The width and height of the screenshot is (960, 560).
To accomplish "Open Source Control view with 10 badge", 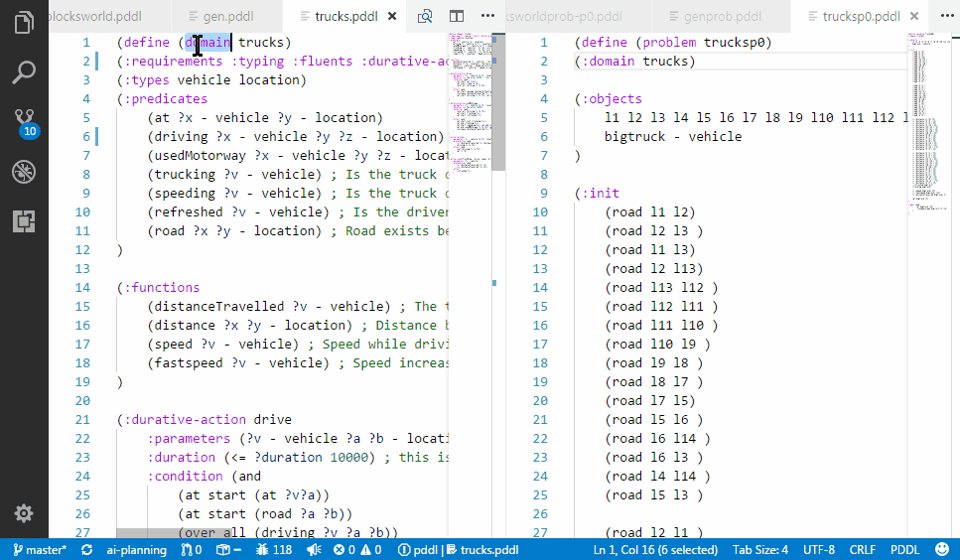I will (x=25, y=122).
